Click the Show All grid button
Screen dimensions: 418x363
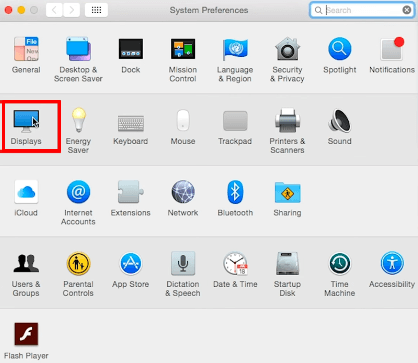pyautogui.click(x=96, y=10)
